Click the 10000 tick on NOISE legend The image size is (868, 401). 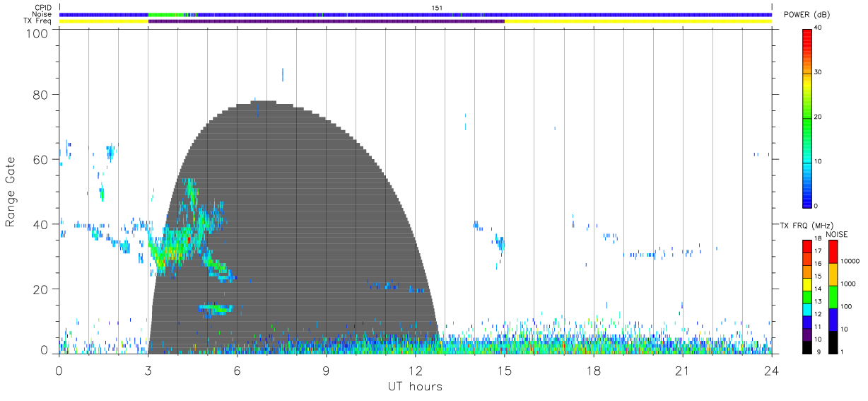pyautogui.click(x=850, y=261)
